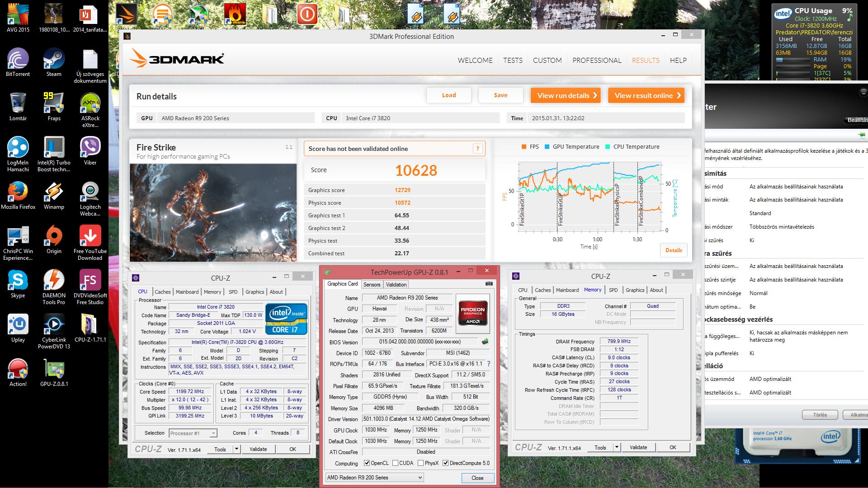Click the View run details button
This screenshot has height=488, width=868.
[565, 95]
